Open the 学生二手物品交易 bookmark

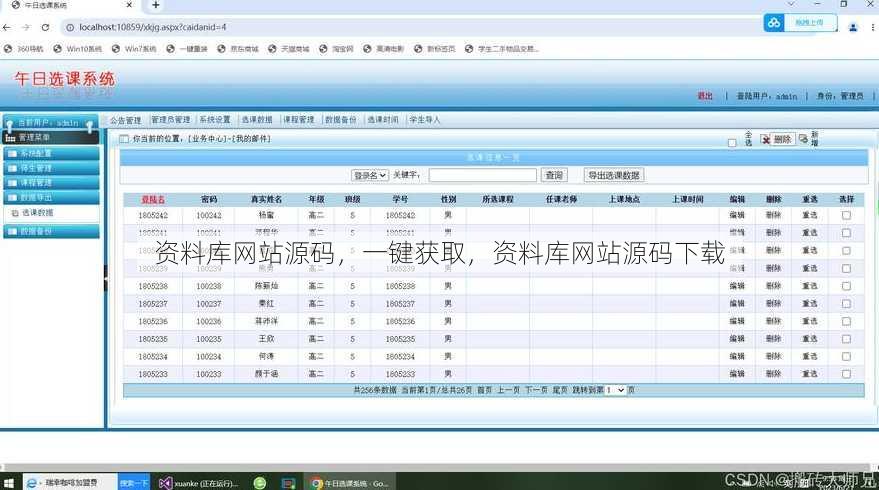coord(502,49)
